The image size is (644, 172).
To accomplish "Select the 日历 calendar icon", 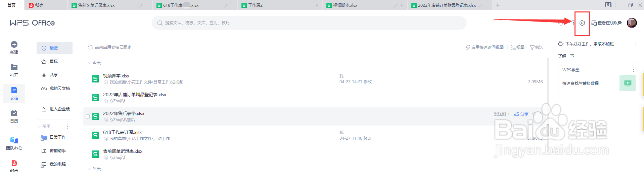I will (14, 113).
